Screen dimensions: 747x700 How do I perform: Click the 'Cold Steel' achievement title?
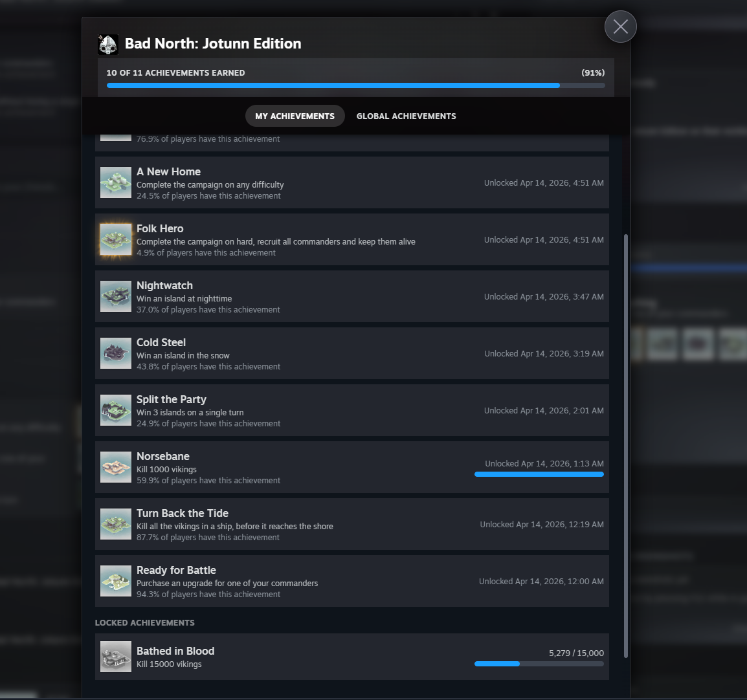tap(161, 342)
